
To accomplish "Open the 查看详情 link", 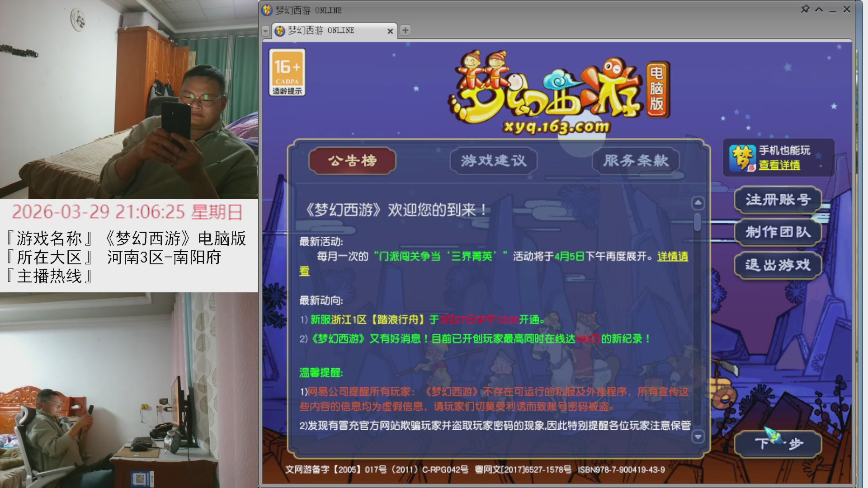I will (778, 166).
